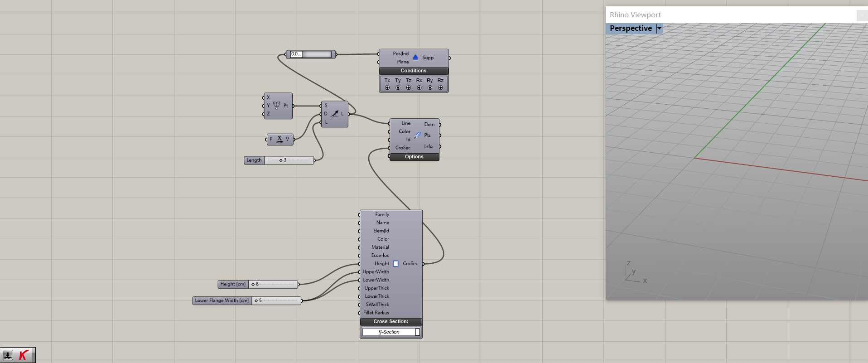Viewport: 868px width, 363px height.
Task: Collapse the Conditions bar on Support component
Action: click(x=413, y=71)
